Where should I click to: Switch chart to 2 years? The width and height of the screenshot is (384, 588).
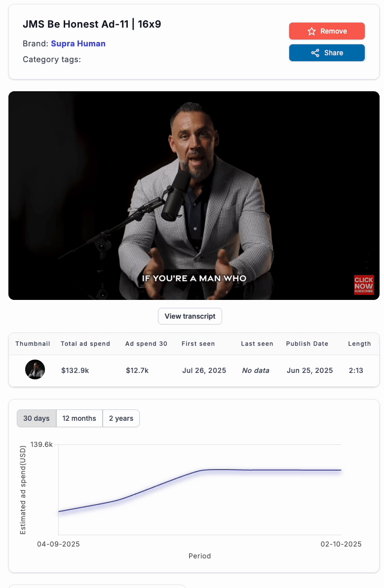click(121, 418)
